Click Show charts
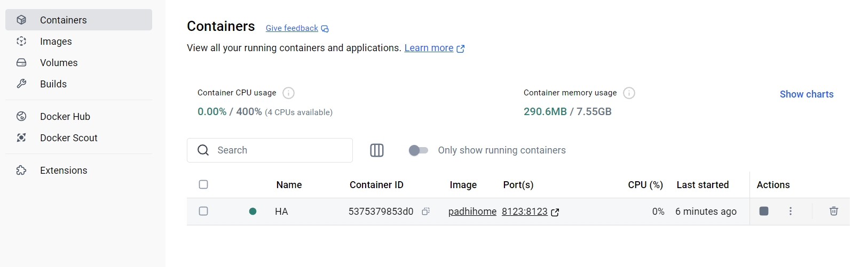This screenshot has height=267, width=868. [806, 94]
